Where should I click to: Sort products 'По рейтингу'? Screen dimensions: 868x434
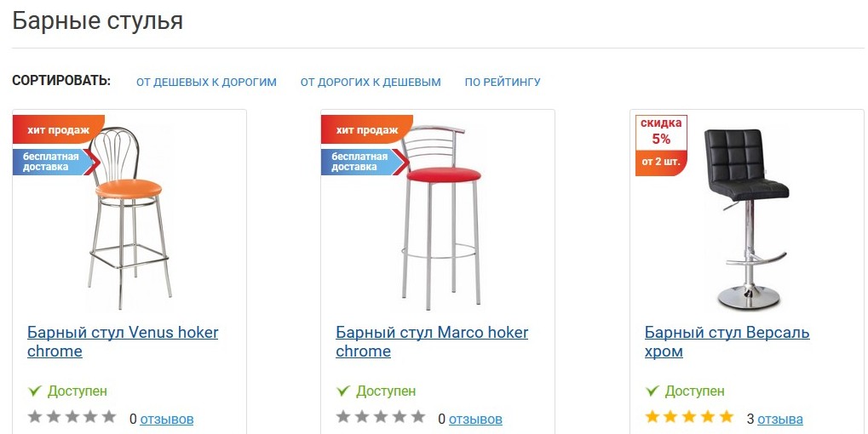[x=503, y=83]
